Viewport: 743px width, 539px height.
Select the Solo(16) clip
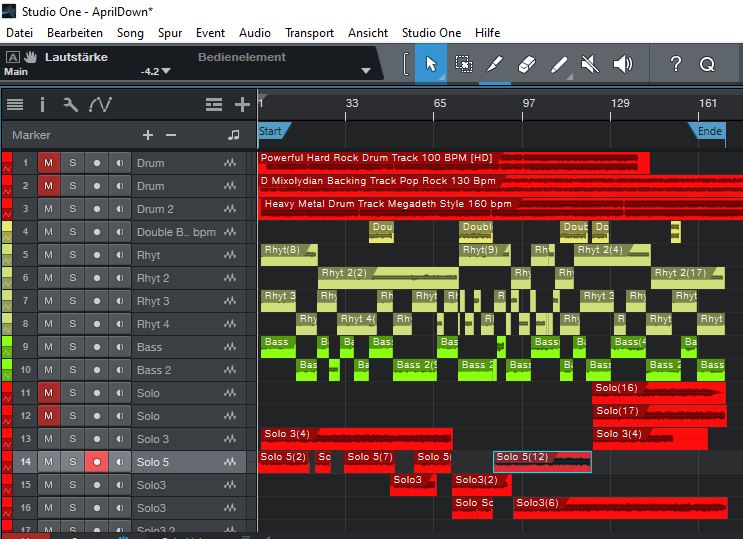pos(659,393)
